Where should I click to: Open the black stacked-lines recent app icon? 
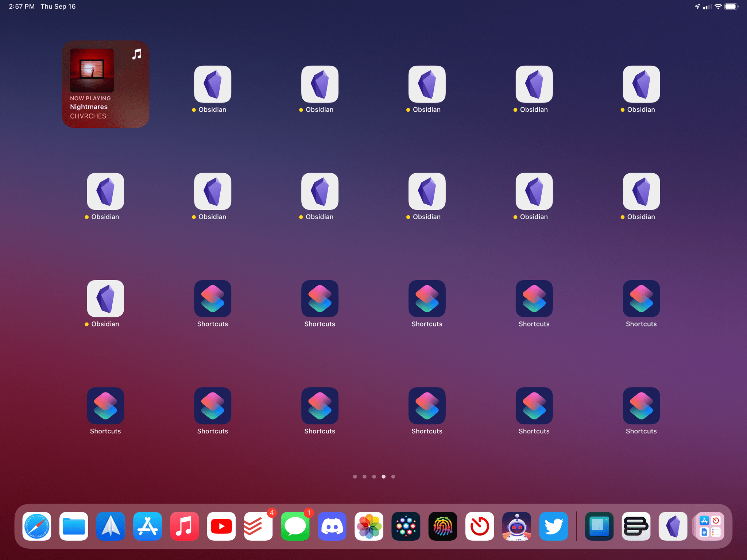point(636,526)
